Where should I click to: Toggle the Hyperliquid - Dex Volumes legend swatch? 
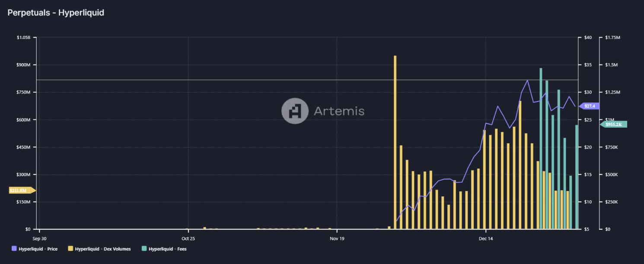70,249
